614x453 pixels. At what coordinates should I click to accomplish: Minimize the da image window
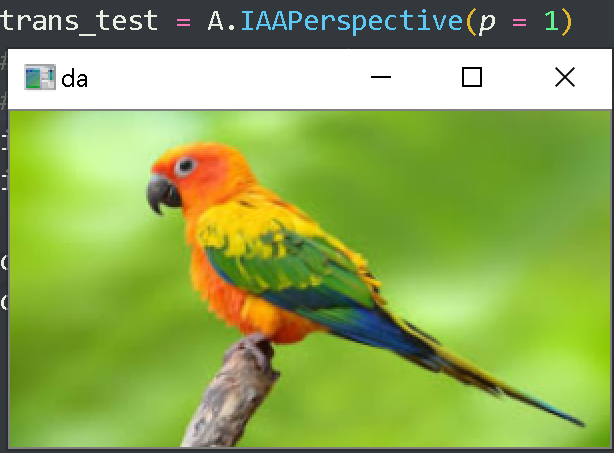381,77
